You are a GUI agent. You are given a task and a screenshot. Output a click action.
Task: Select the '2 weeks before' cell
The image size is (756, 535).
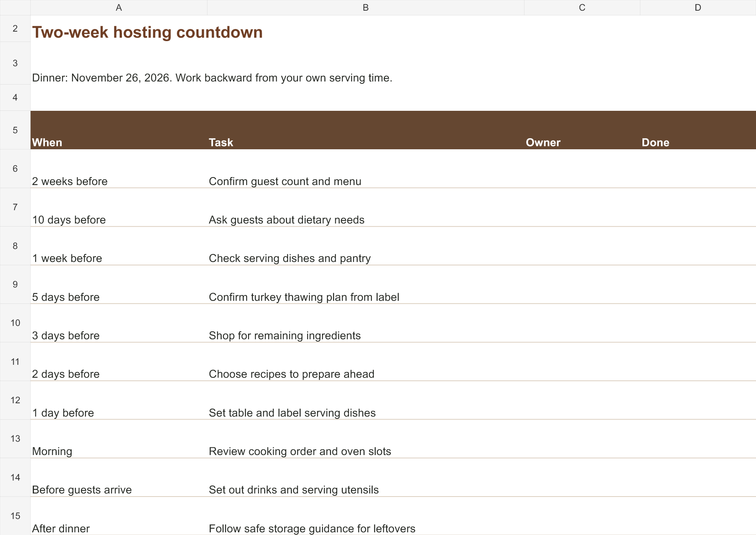click(119, 169)
